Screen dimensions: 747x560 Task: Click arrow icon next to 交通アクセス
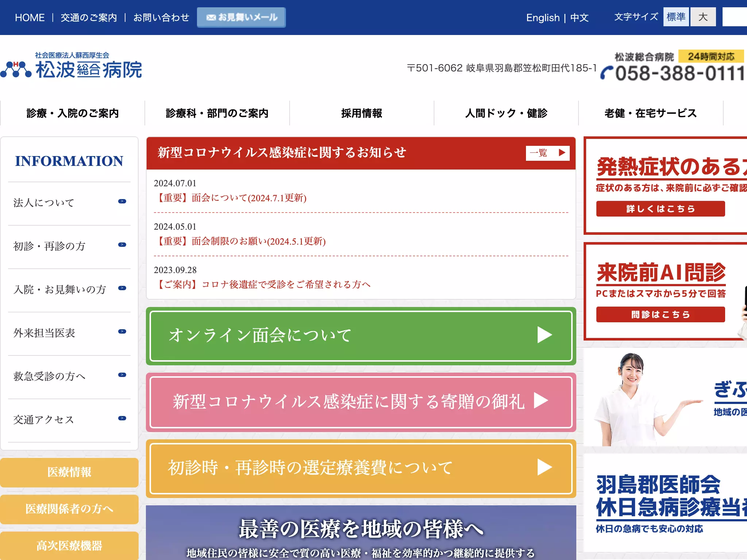pyautogui.click(x=122, y=418)
